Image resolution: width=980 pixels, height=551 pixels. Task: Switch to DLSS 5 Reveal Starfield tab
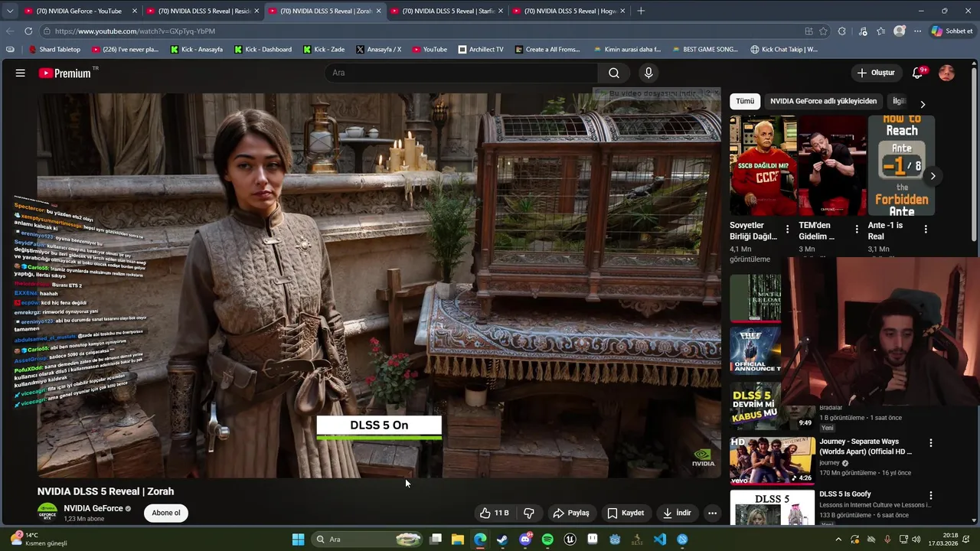tap(447, 11)
